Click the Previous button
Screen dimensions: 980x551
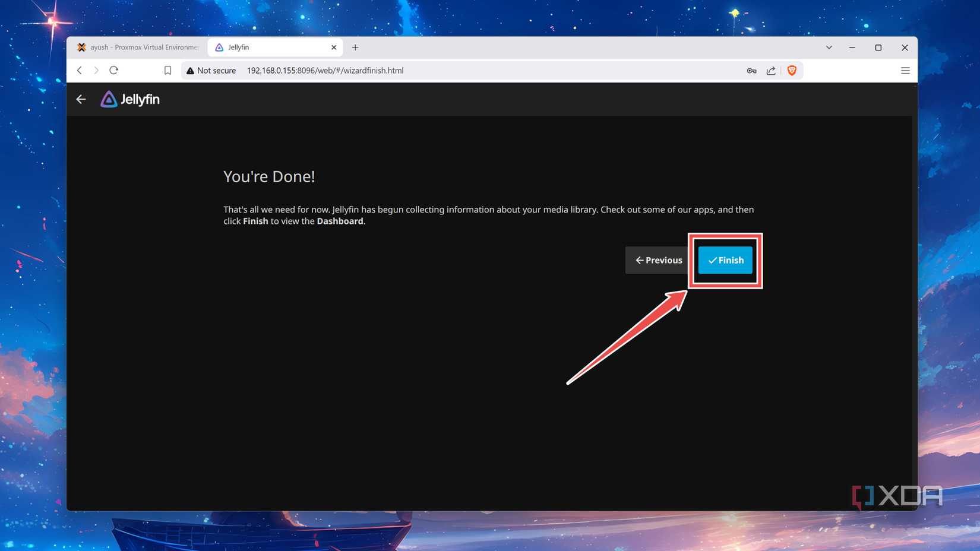659,260
